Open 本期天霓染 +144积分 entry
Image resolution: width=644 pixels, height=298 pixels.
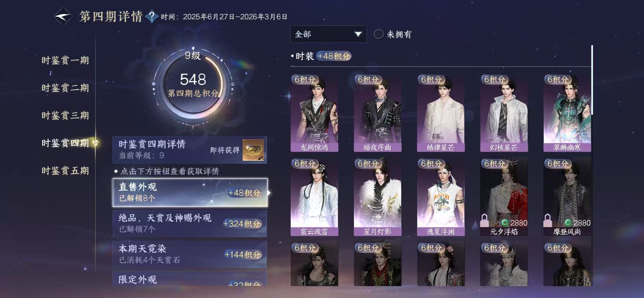click(190, 254)
